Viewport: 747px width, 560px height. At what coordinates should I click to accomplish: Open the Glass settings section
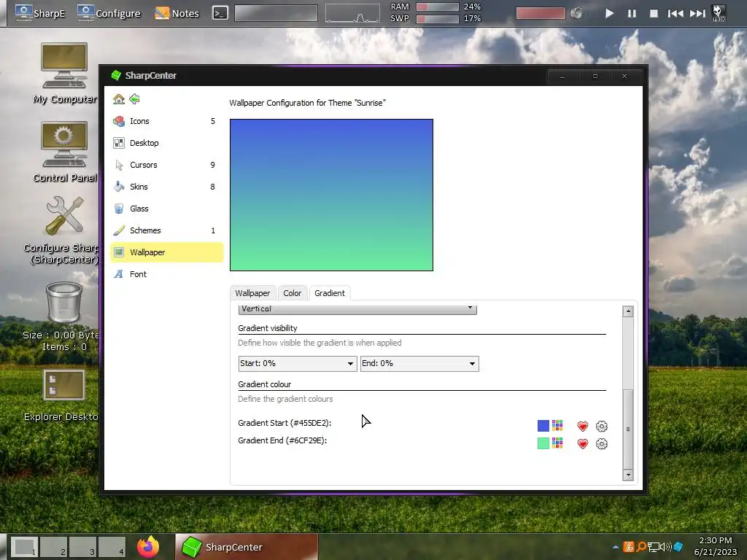click(166, 209)
